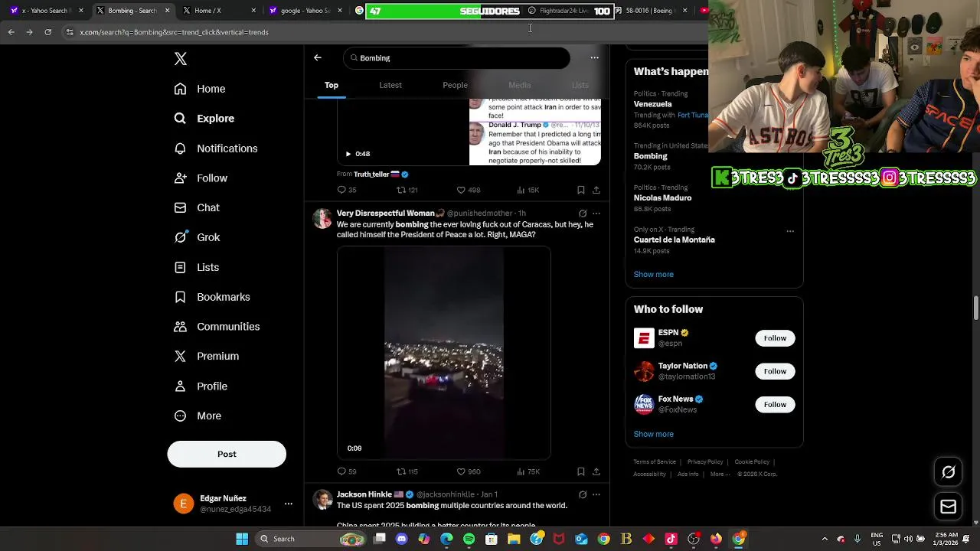The image size is (980, 551).
Task: Open Chat in the sidebar
Action: 197,207
